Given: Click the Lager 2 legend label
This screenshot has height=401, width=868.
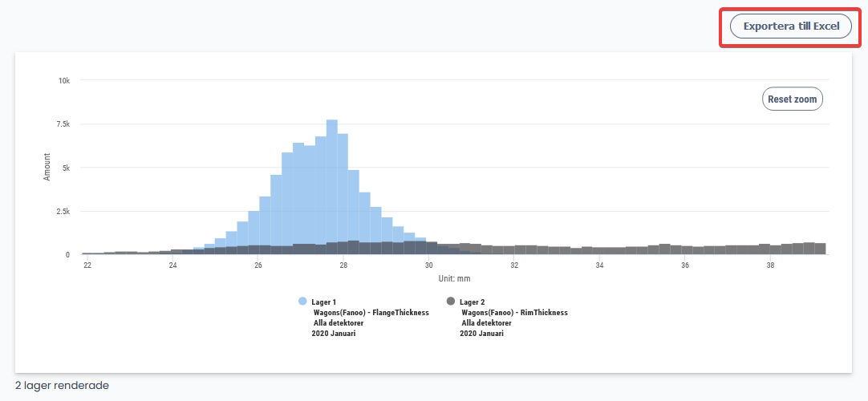Looking at the screenshot, I should (x=473, y=302).
